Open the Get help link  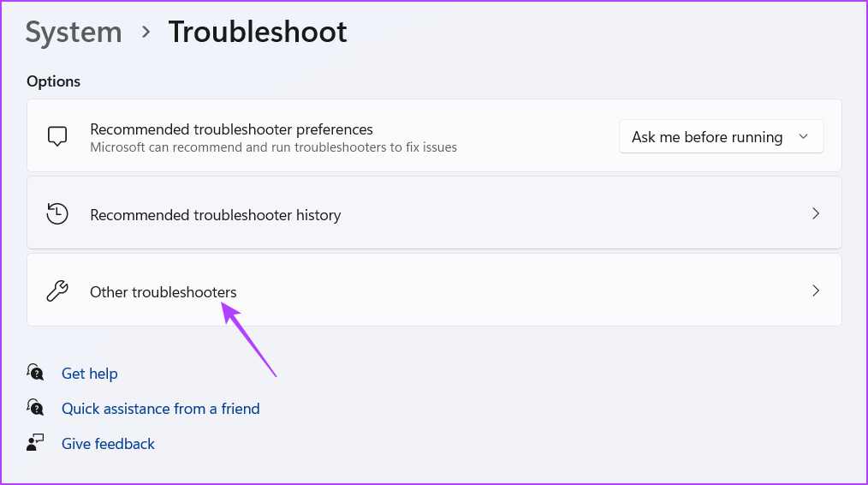[x=90, y=374]
